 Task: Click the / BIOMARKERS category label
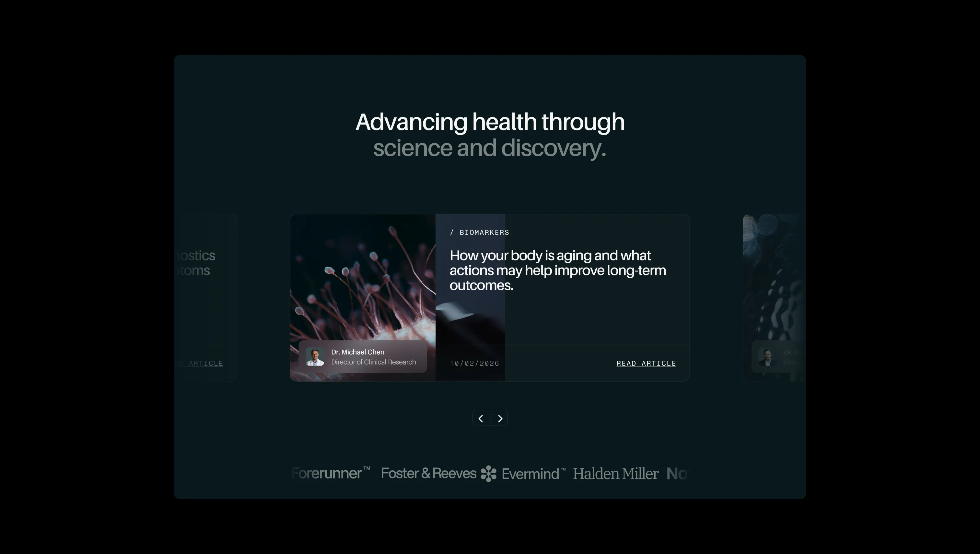(479, 232)
